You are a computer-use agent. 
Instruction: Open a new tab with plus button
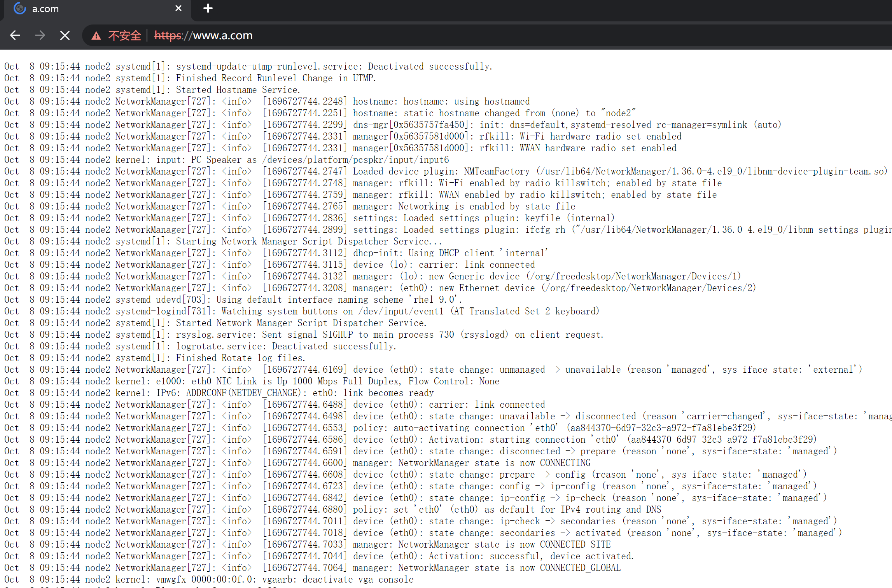click(x=208, y=8)
